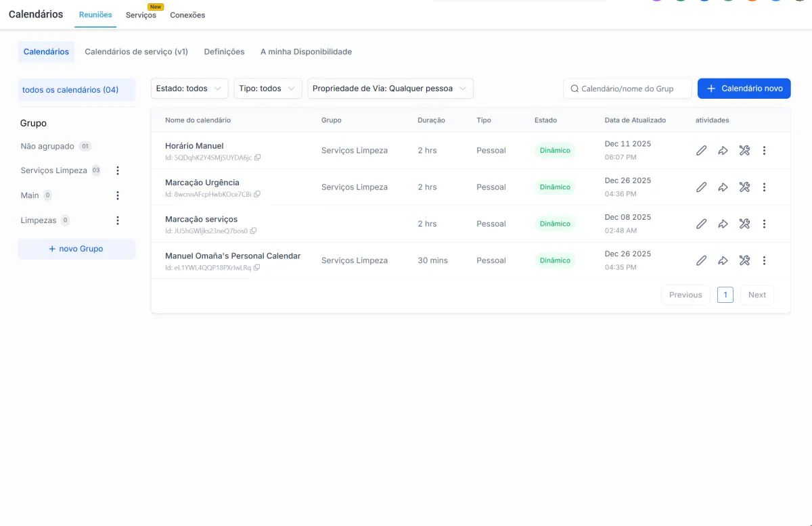Switch to the Reuniões tab
Viewport: 812px width, 526px height.
(x=95, y=15)
